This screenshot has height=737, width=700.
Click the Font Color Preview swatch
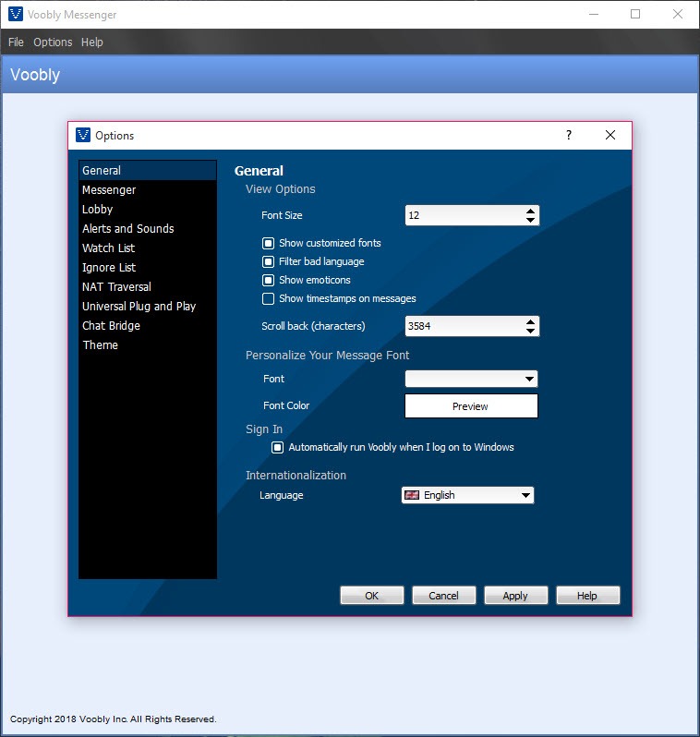(471, 406)
